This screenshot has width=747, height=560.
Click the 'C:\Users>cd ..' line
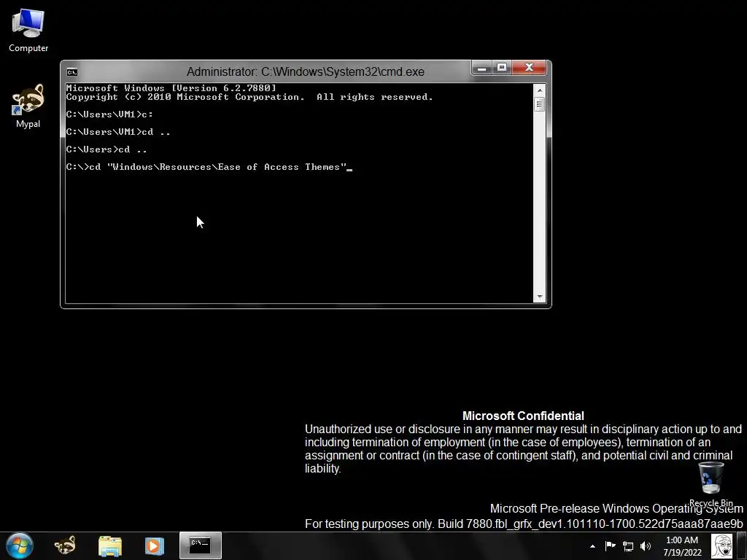tap(107, 149)
